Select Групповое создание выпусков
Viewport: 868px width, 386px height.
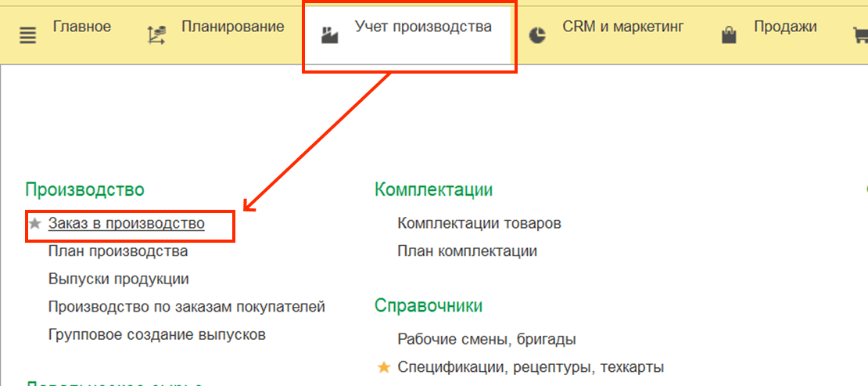[156, 335]
